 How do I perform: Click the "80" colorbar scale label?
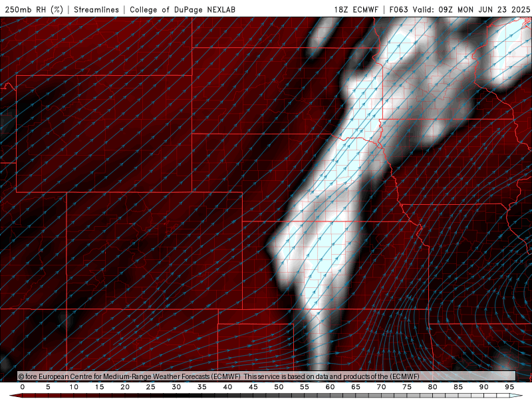(433, 387)
